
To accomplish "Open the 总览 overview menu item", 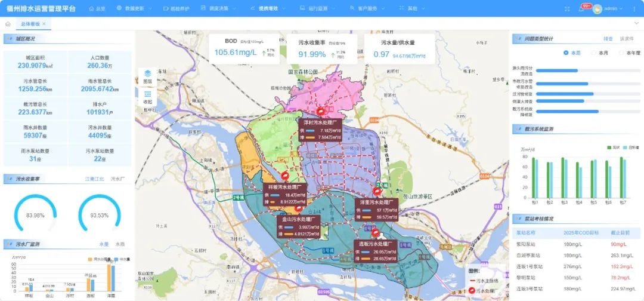I will pyautogui.click(x=97, y=8).
